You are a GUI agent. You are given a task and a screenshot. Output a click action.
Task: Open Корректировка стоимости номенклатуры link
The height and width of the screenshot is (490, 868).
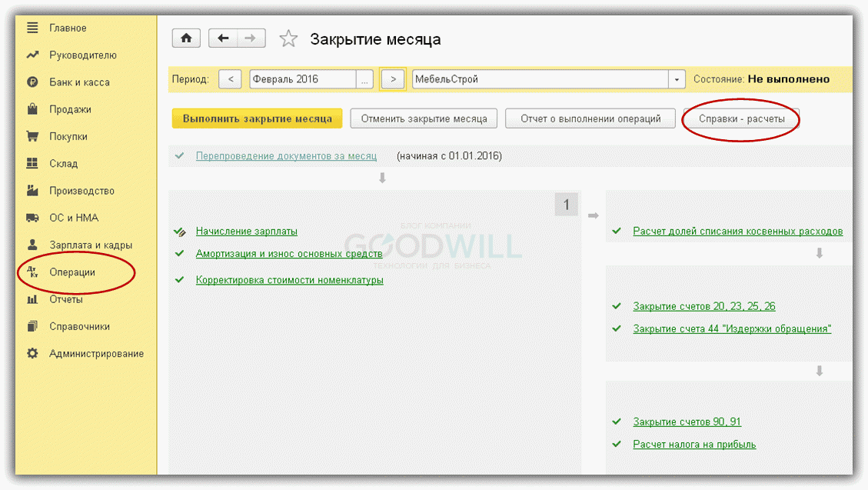tap(290, 279)
